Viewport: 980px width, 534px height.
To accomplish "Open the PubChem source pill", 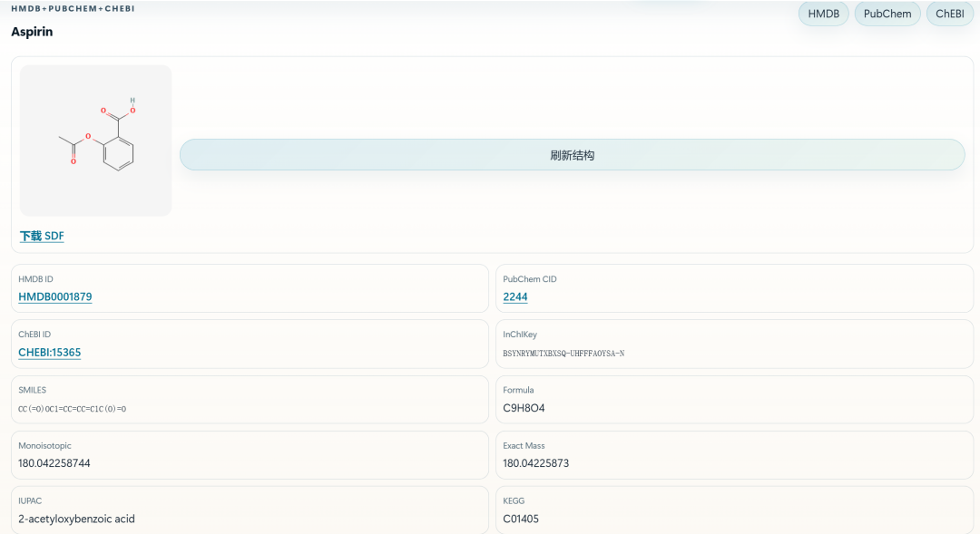I will tap(887, 14).
